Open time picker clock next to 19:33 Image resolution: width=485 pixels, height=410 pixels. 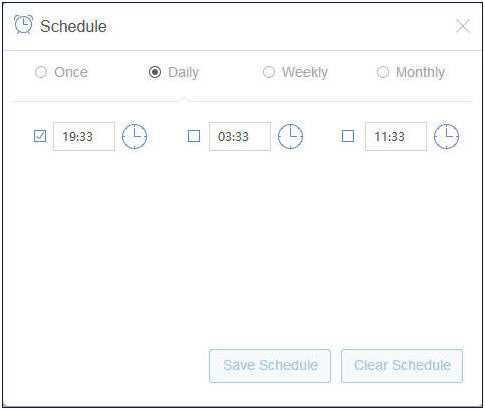pyautogui.click(x=134, y=136)
